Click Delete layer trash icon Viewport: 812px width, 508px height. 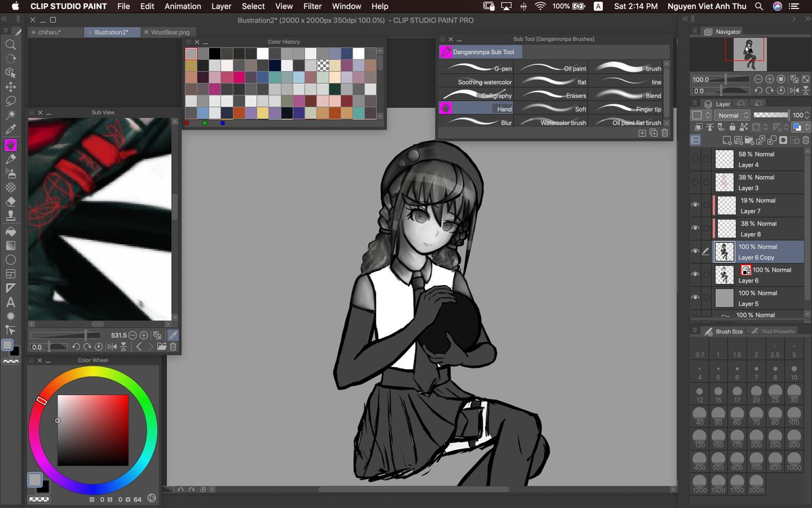[x=805, y=140]
